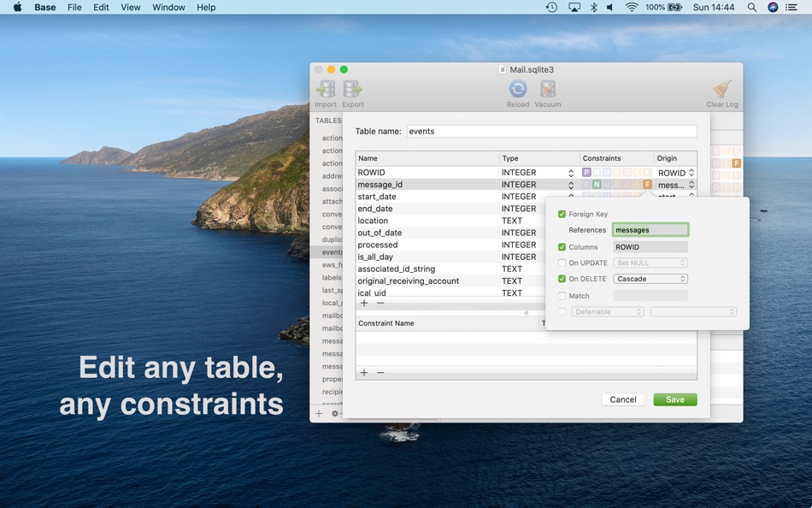Open the On DELETE Cascade dropdown
Image resolution: width=812 pixels, height=508 pixels.
coord(650,279)
